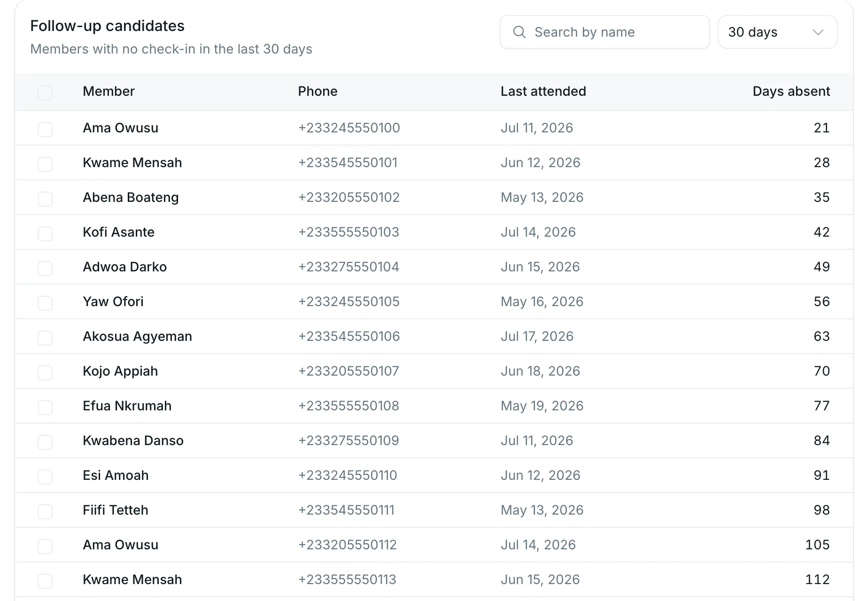Check the box for phone +233245550100
Viewport: 868px width, 601px height.
45,129
